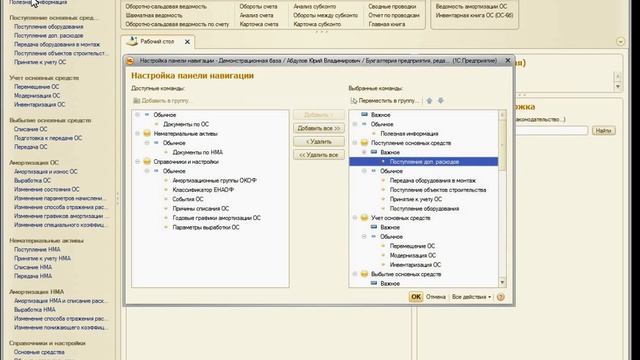Click the Справочники и настройки folder icon
This screenshot has width=640, height=360.
pyautogui.click(x=147, y=162)
